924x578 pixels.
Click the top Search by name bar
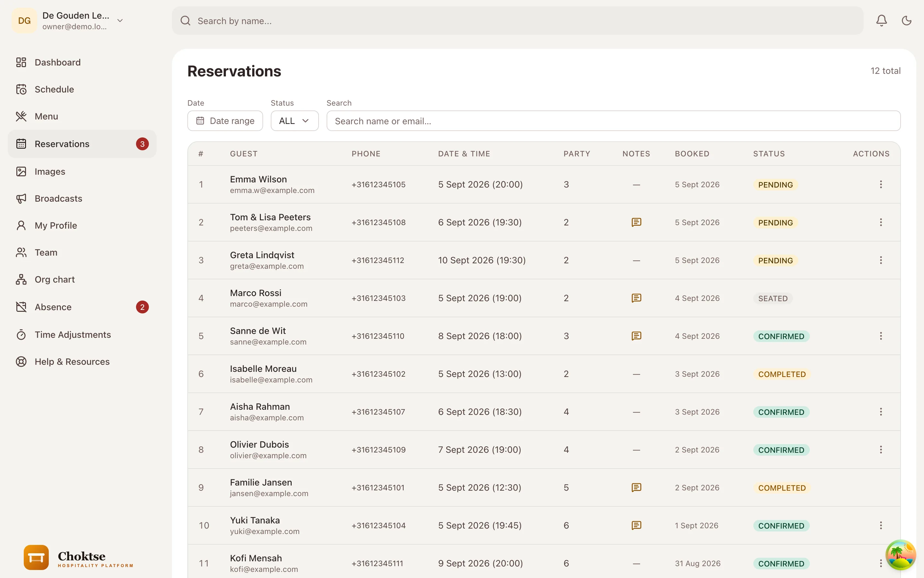pyautogui.click(x=518, y=21)
